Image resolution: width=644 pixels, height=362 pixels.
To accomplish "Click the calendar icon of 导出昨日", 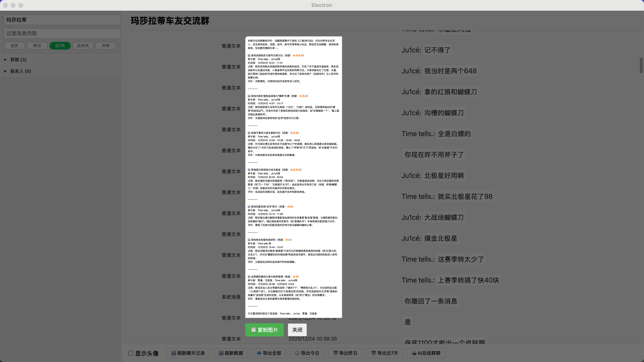I will 335,353.
